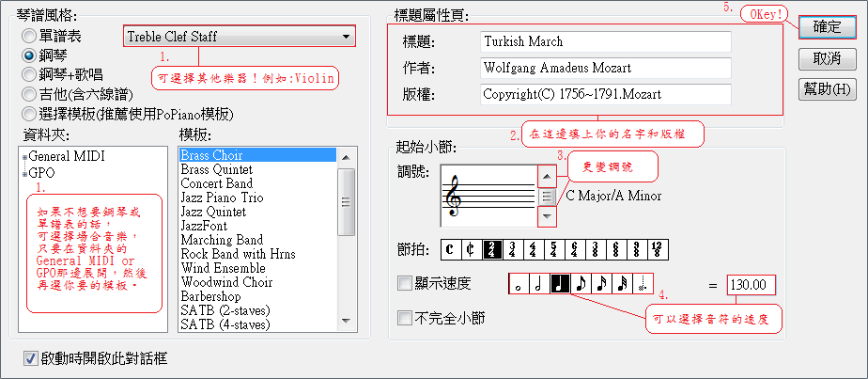Select Marching Band template

tap(257, 240)
